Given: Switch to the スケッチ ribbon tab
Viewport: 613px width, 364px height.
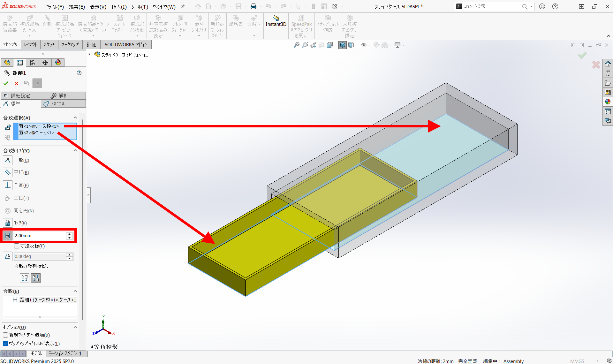Looking at the screenshot, I should (49, 44).
